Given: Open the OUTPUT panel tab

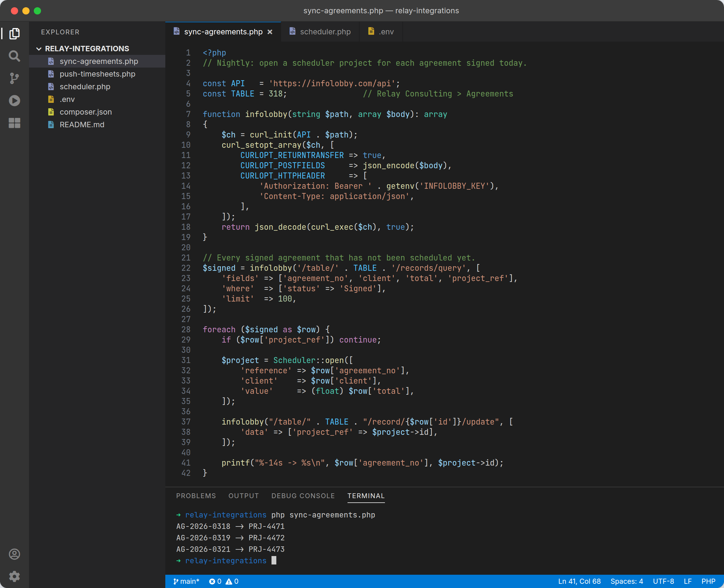Looking at the screenshot, I should coord(243,496).
